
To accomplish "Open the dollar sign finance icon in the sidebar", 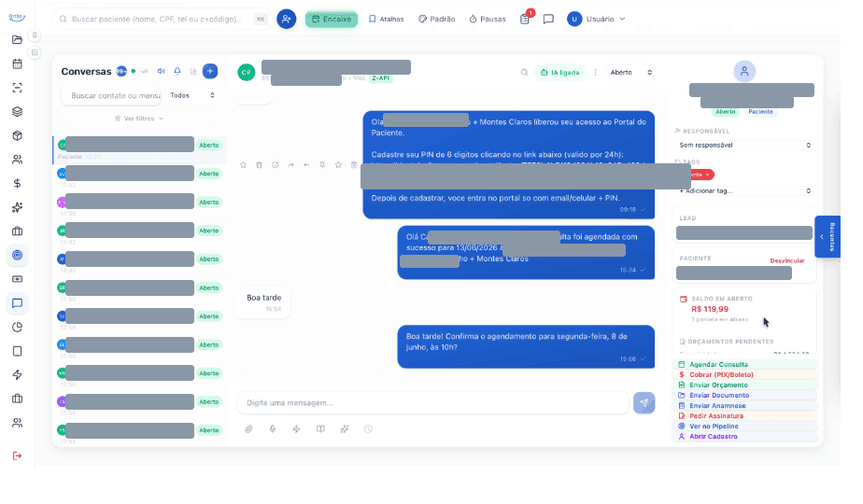I will point(17,183).
